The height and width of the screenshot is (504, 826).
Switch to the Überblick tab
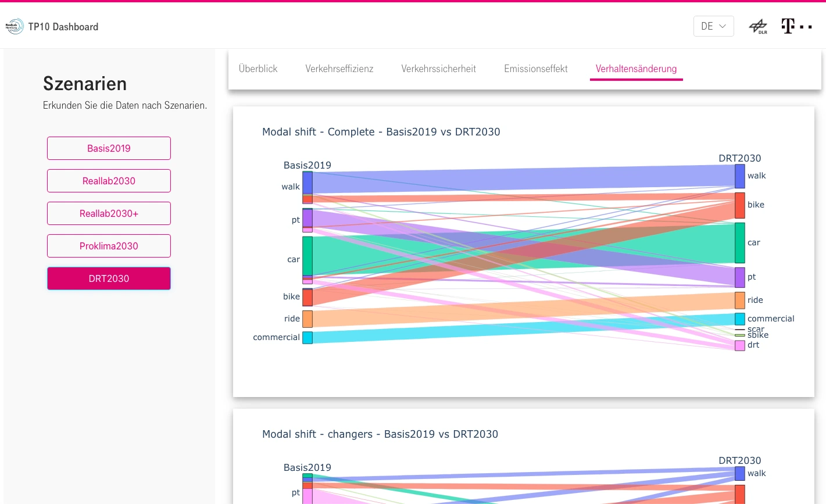pyautogui.click(x=258, y=69)
